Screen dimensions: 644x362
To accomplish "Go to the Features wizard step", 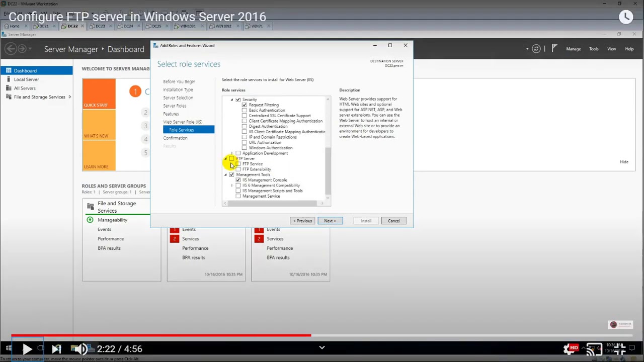I will click(171, 114).
